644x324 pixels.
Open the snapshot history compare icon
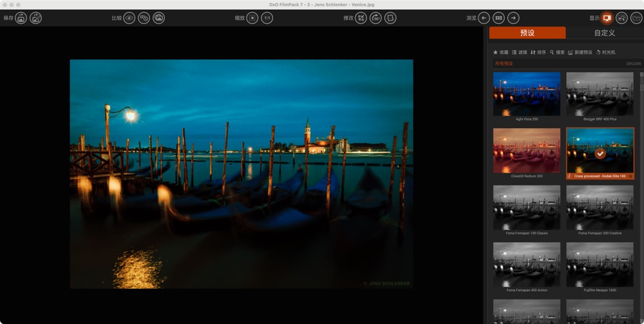[144, 18]
